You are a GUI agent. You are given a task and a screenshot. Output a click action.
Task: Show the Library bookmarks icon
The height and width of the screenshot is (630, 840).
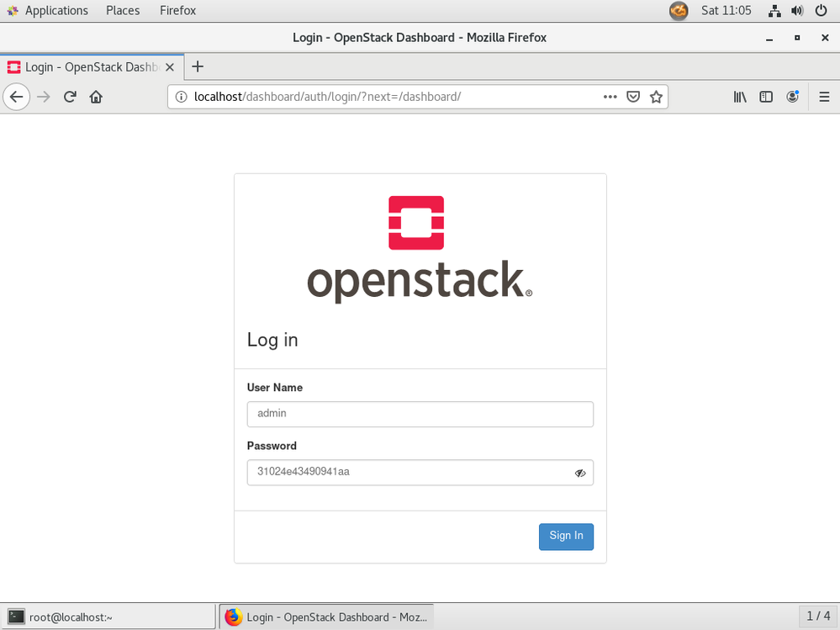tap(740, 97)
